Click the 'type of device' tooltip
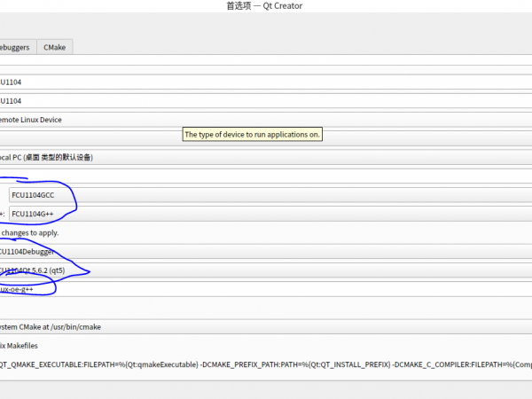 [x=252, y=135]
